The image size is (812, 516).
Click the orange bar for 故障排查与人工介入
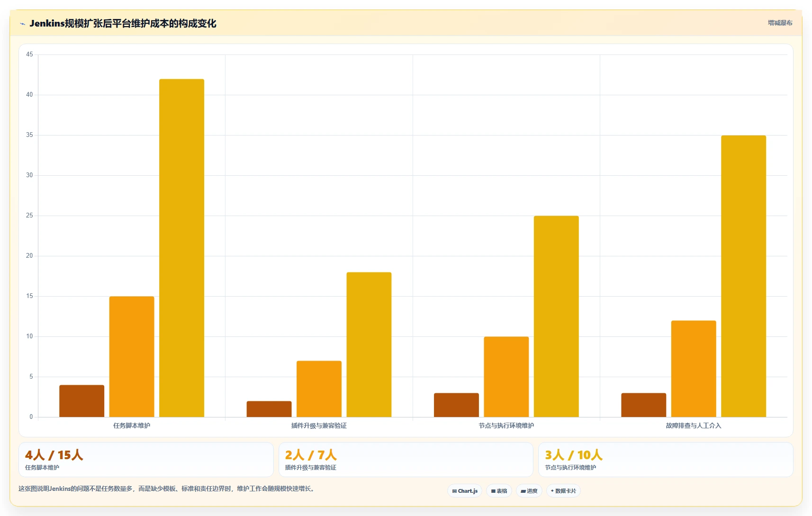pyautogui.click(x=694, y=369)
